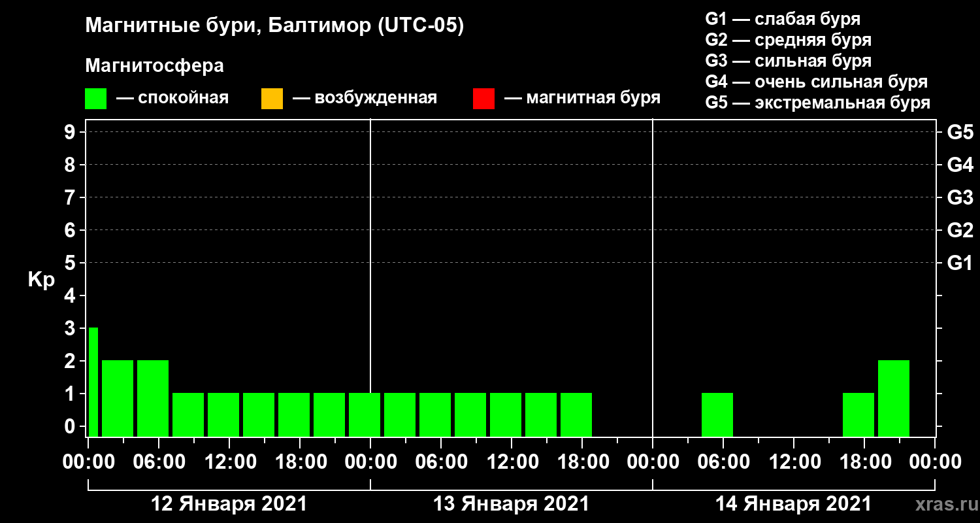Click the right-axis 'G2' label beside the Kp 6 gridline
Screen dimensions: 980x523
[x=960, y=230]
